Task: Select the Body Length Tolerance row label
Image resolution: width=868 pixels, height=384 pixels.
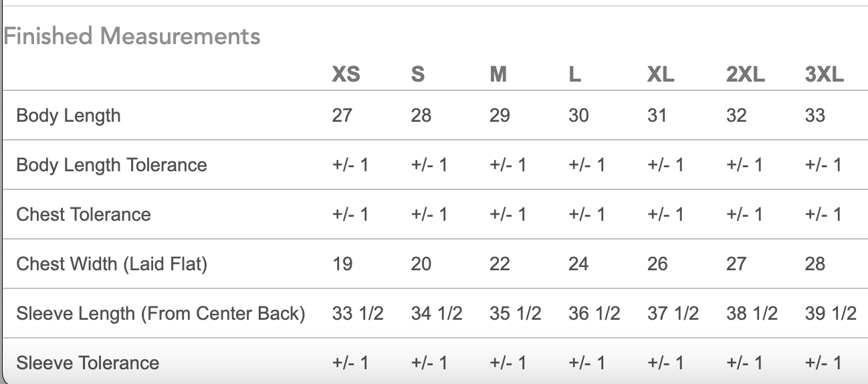Action: pyautogui.click(x=112, y=165)
